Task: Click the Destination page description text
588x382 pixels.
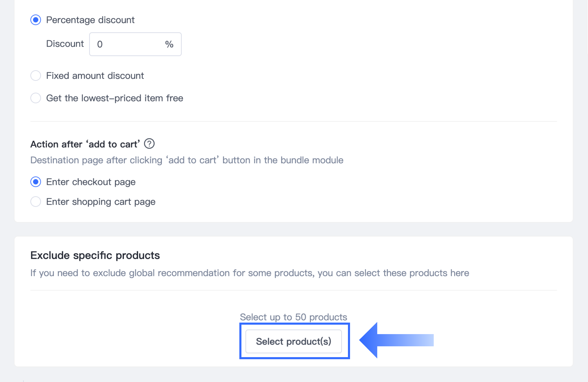Action: pos(187,160)
